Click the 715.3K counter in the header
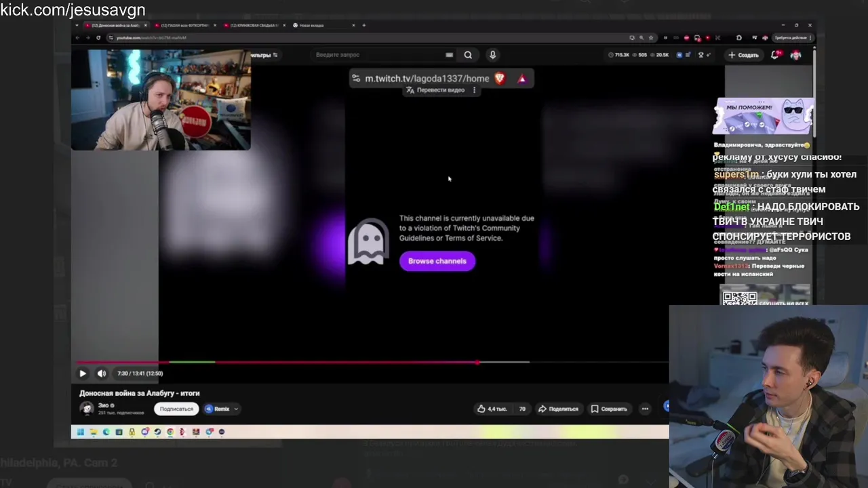Screen dimensions: 868x488 point(619,55)
